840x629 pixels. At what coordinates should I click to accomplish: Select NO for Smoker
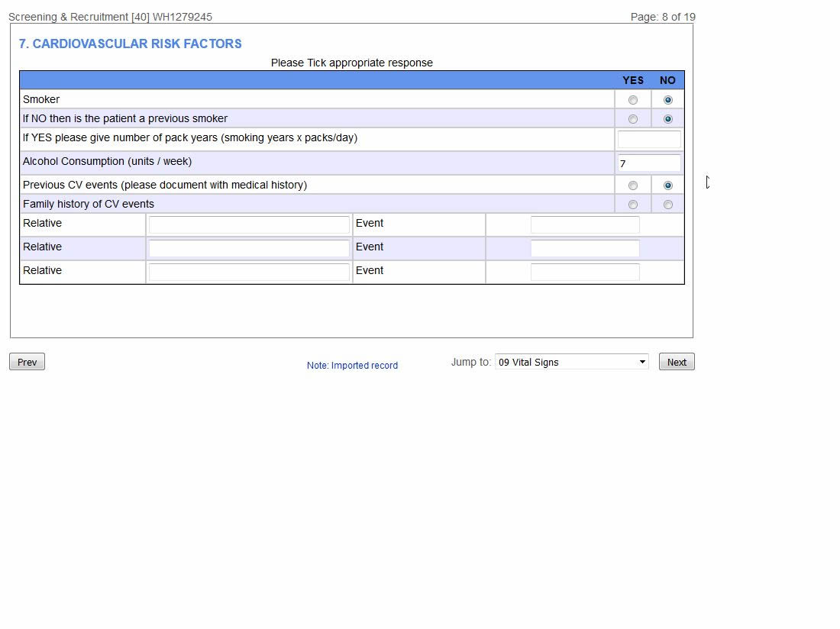click(667, 99)
